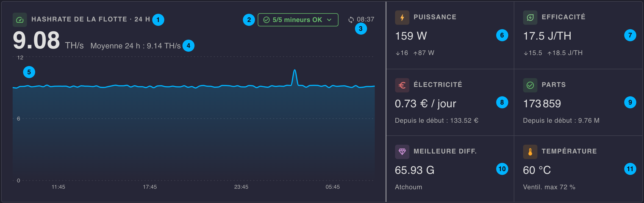Click the 08:37 last refresh time
The width and height of the screenshot is (644, 203).
click(x=365, y=20)
